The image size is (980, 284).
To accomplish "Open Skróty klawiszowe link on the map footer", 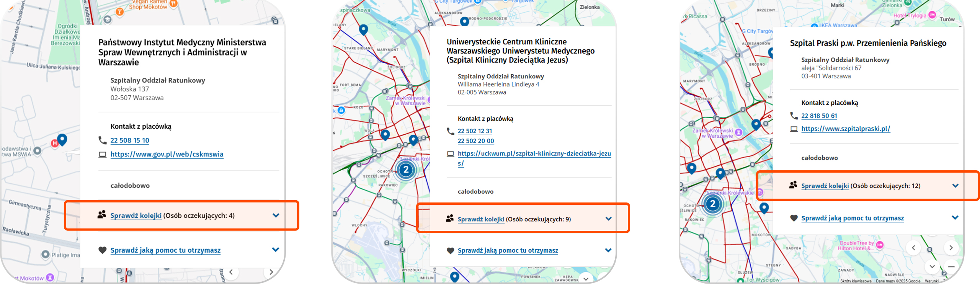I will (856, 281).
